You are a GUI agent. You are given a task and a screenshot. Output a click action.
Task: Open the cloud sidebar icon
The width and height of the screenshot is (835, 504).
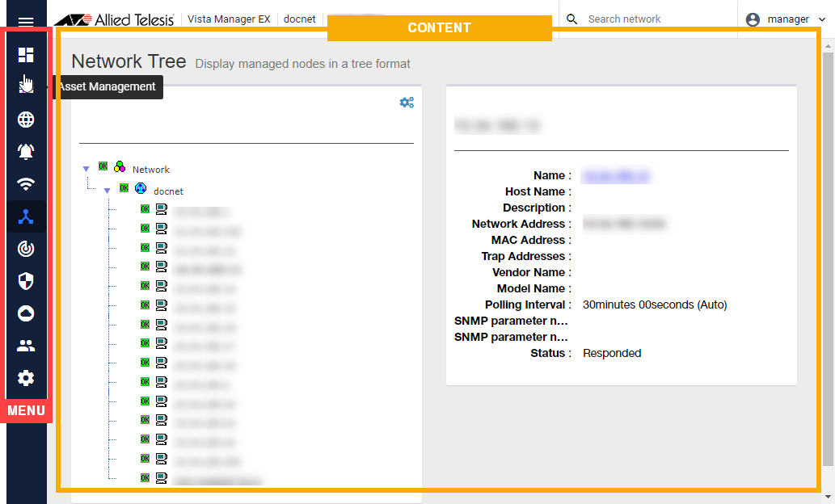click(26, 313)
